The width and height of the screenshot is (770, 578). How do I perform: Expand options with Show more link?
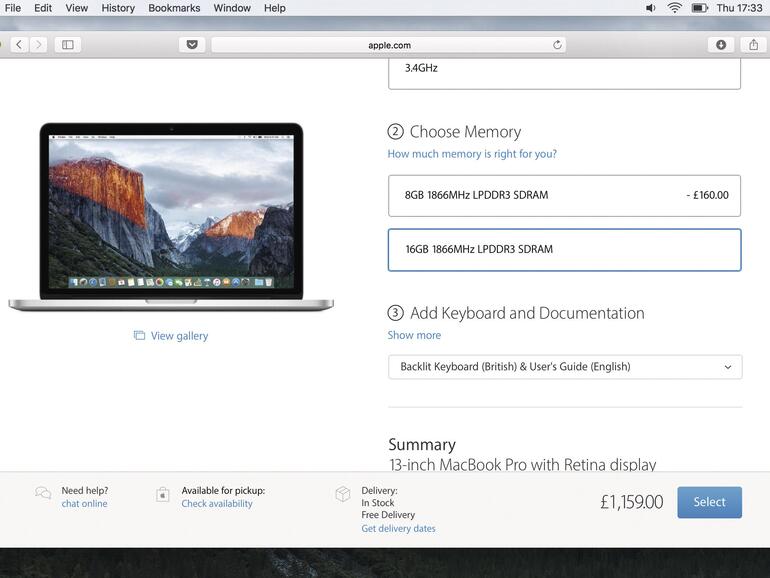[x=414, y=335]
